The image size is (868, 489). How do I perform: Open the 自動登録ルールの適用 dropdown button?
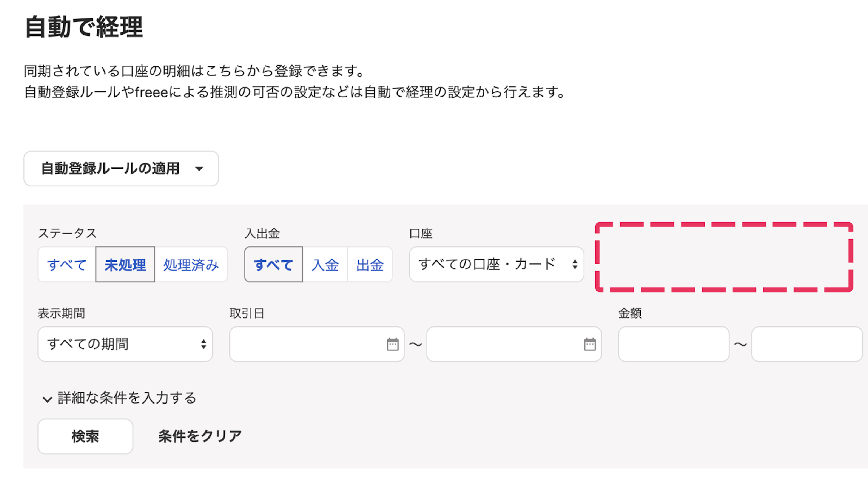(121, 168)
